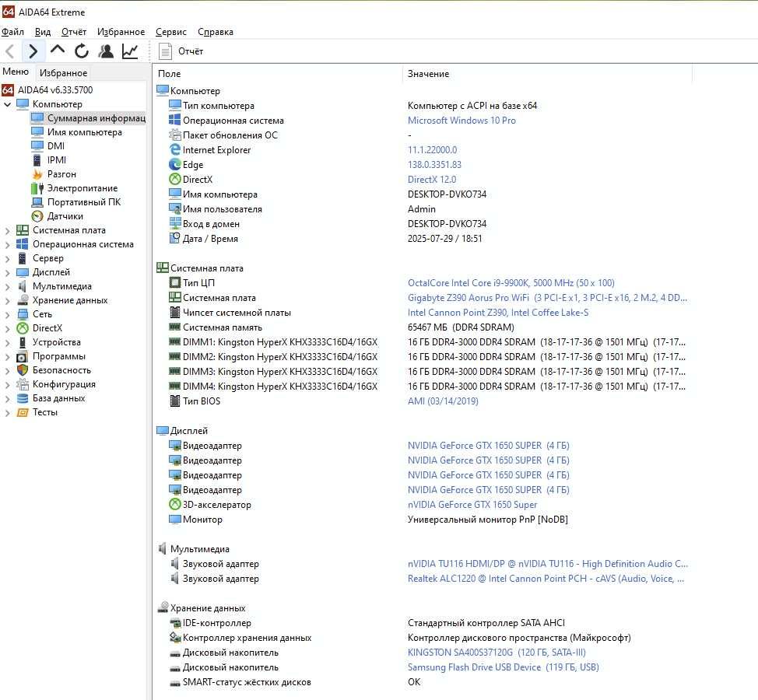Click the База данных icon
758x700 pixels.
[x=23, y=398]
